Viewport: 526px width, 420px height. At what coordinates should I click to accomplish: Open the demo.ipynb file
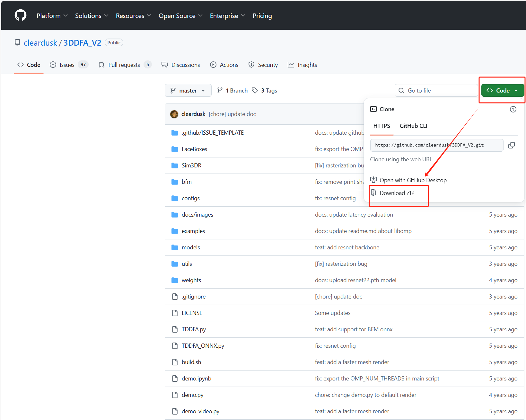pos(197,379)
